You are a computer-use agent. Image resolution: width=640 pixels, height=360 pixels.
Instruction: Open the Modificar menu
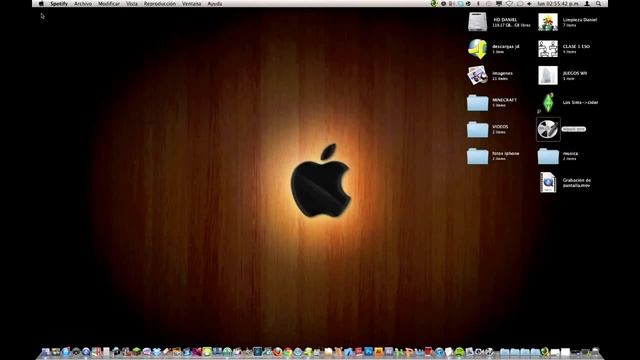click(x=109, y=4)
